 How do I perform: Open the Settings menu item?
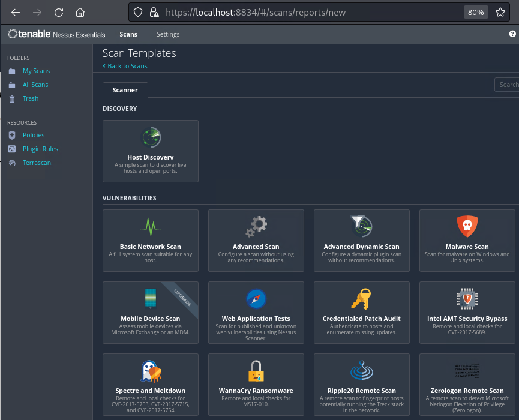point(168,35)
